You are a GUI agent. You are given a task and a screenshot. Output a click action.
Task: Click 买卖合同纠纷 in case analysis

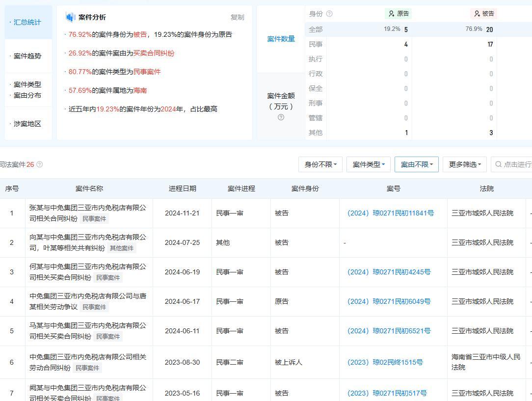click(x=154, y=53)
